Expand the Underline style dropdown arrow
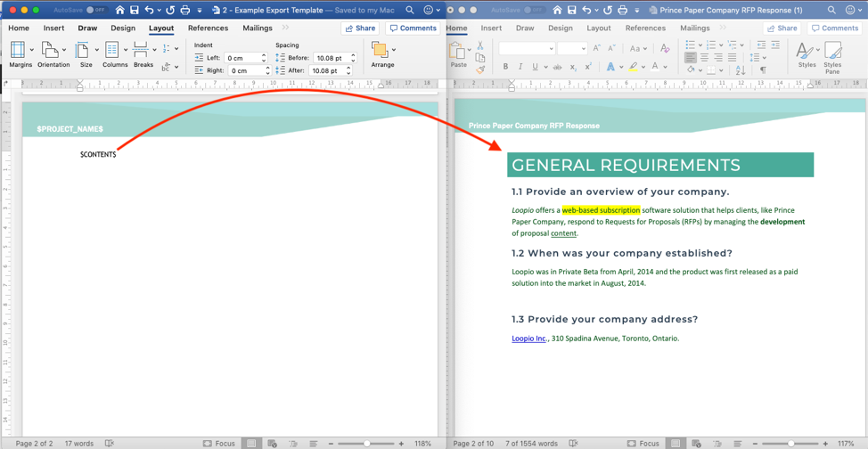Image resolution: width=868 pixels, height=449 pixels. point(544,67)
